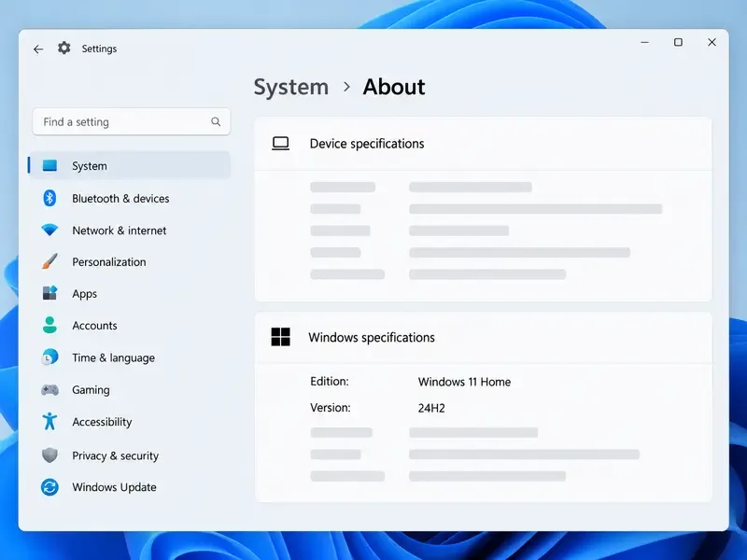747x560 pixels.
Task: Click the Accessibility figure icon
Action: (49, 422)
